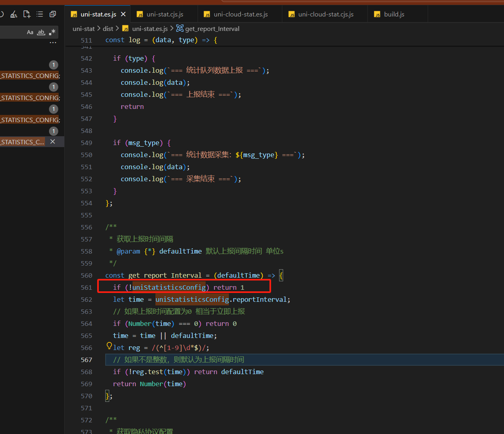Image resolution: width=504 pixels, height=434 pixels.
Task: Click line number 561 in the gutter
Action: tap(86, 288)
